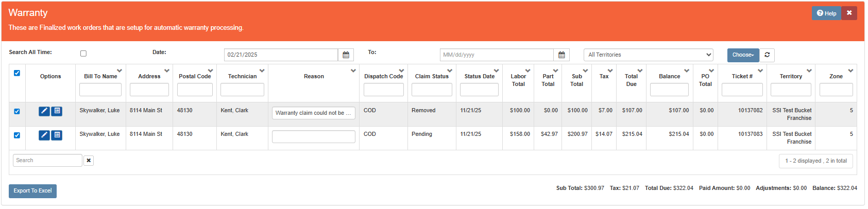Open the From date calendar picker
Image resolution: width=868 pixels, height=209 pixels.
(x=346, y=55)
